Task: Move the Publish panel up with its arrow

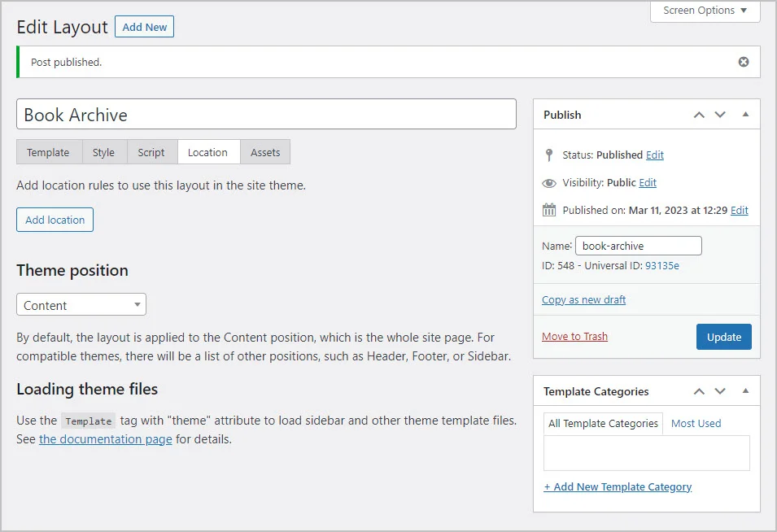Action: coord(698,115)
